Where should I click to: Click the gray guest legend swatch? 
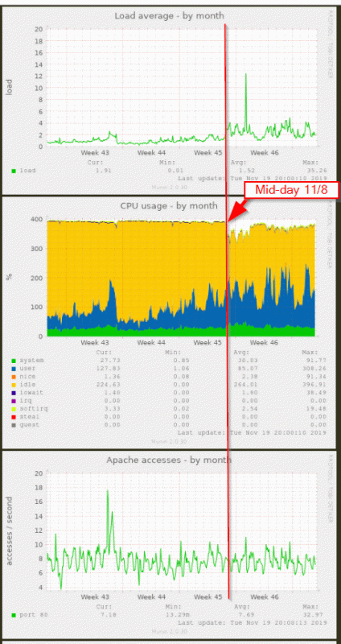coord(14,425)
